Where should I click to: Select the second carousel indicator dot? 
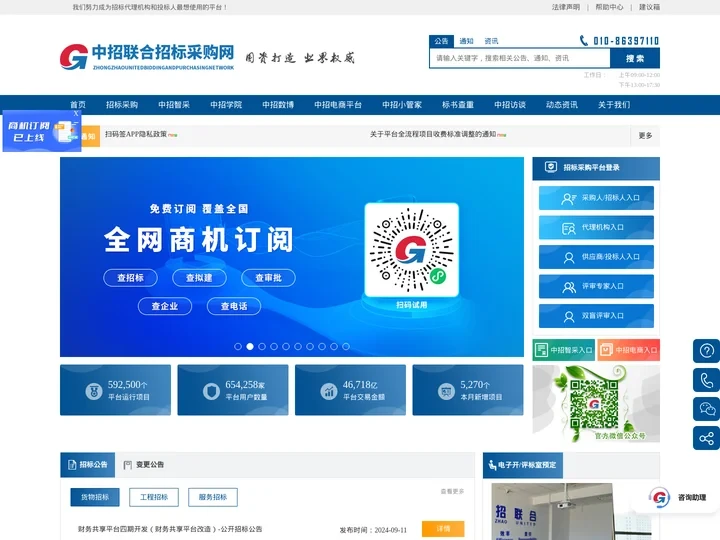250,346
